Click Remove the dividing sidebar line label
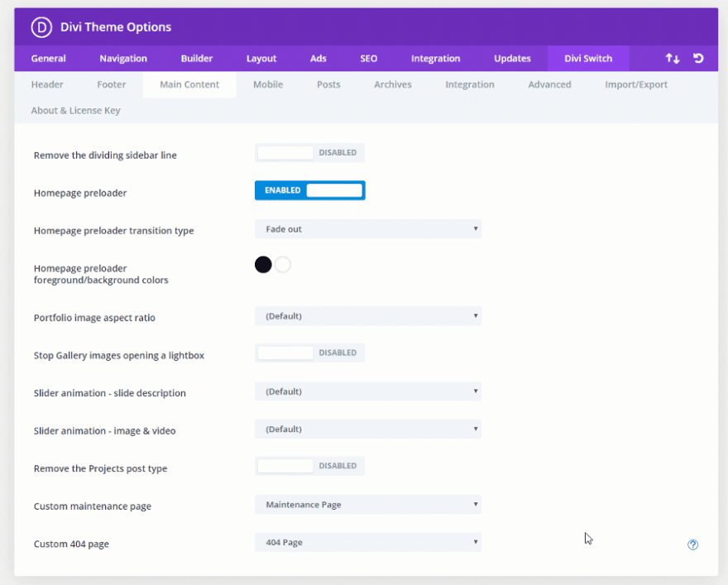The height and width of the screenshot is (585, 728). (x=105, y=156)
